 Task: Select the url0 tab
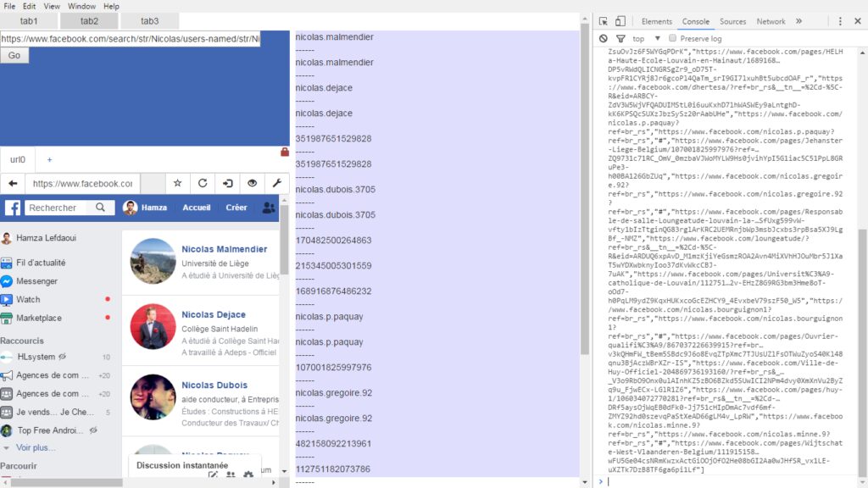click(x=18, y=159)
